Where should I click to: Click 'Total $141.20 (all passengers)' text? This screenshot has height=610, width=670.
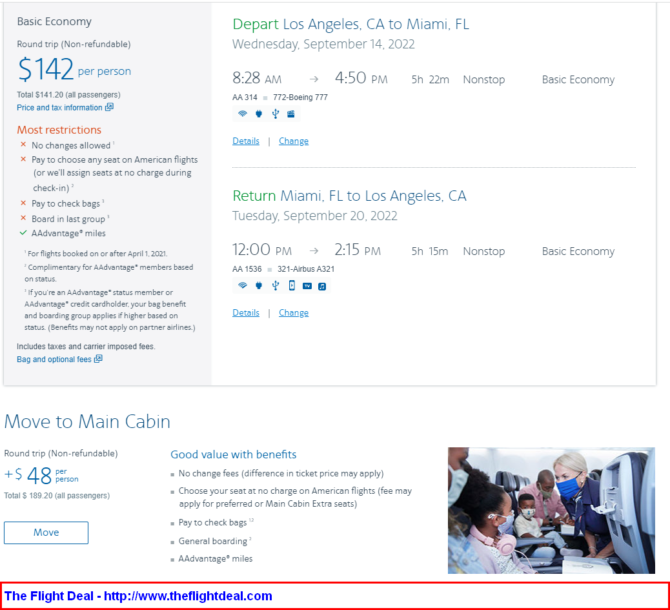tap(68, 94)
